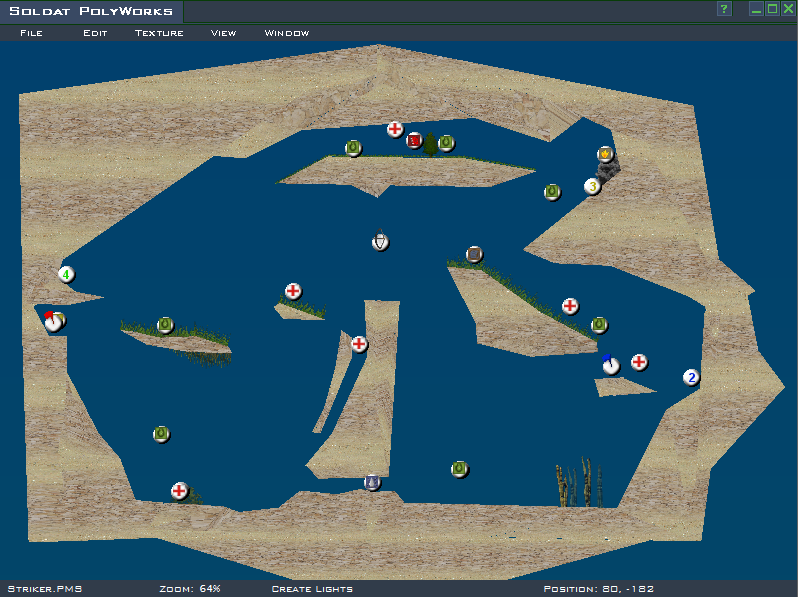
Task: Select spawn point number 3
Action: (592, 186)
